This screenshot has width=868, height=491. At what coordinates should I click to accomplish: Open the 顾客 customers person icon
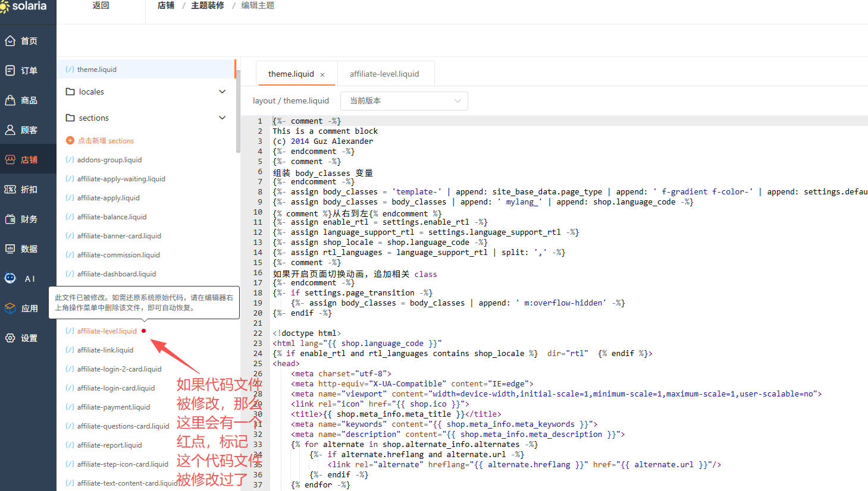point(10,130)
